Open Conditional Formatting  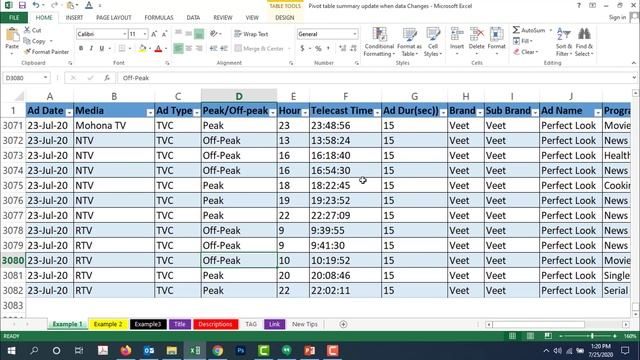click(379, 42)
